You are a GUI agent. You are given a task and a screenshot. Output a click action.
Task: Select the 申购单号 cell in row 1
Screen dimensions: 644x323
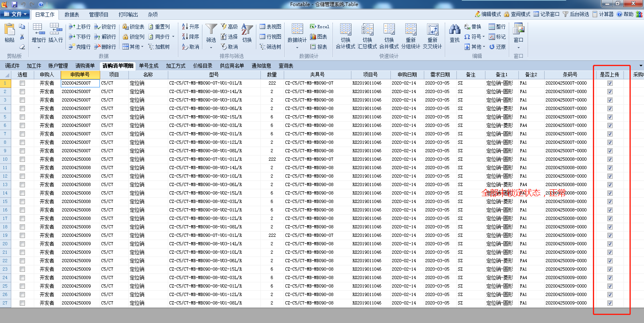coord(80,83)
